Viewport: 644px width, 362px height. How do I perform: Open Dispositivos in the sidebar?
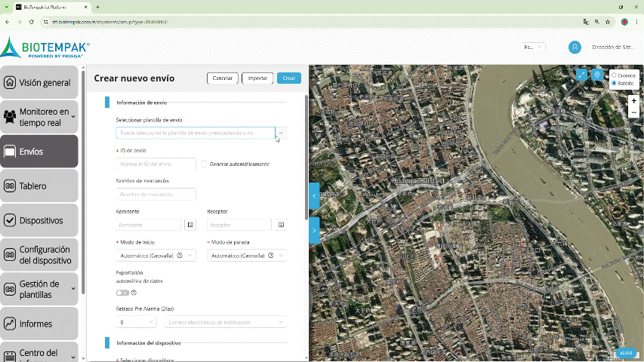pyautogui.click(x=39, y=220)
